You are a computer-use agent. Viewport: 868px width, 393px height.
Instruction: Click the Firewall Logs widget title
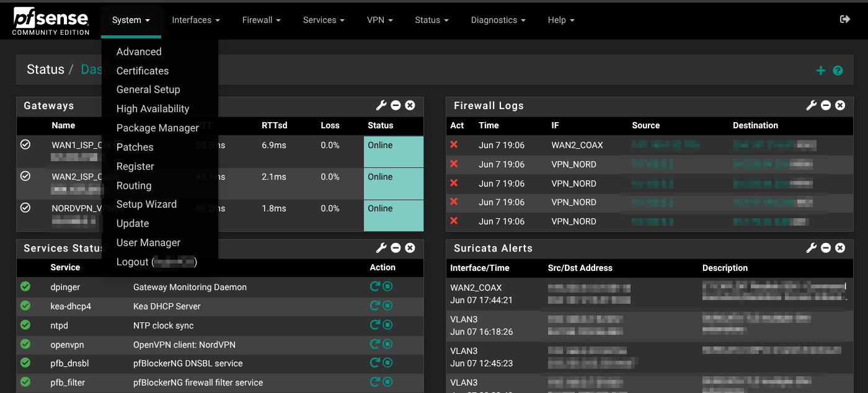[489, 106]
